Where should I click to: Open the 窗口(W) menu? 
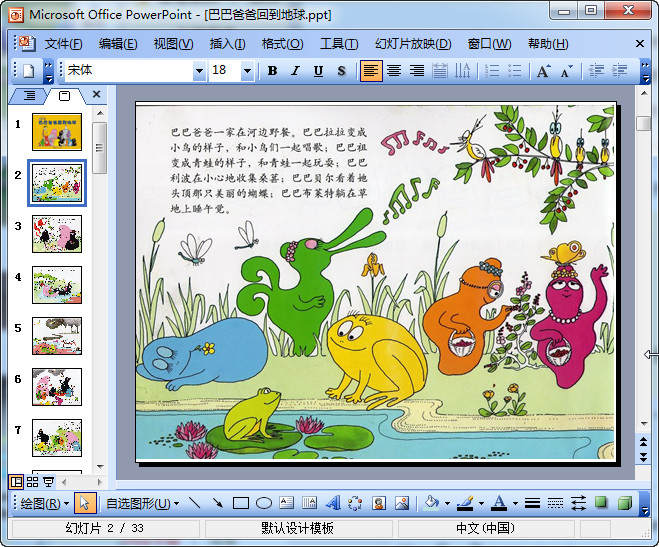pyautogui.click(x=489, y=44)
